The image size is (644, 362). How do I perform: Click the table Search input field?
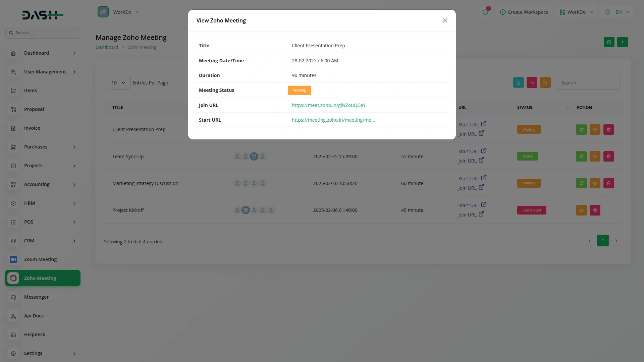[588, 82]
